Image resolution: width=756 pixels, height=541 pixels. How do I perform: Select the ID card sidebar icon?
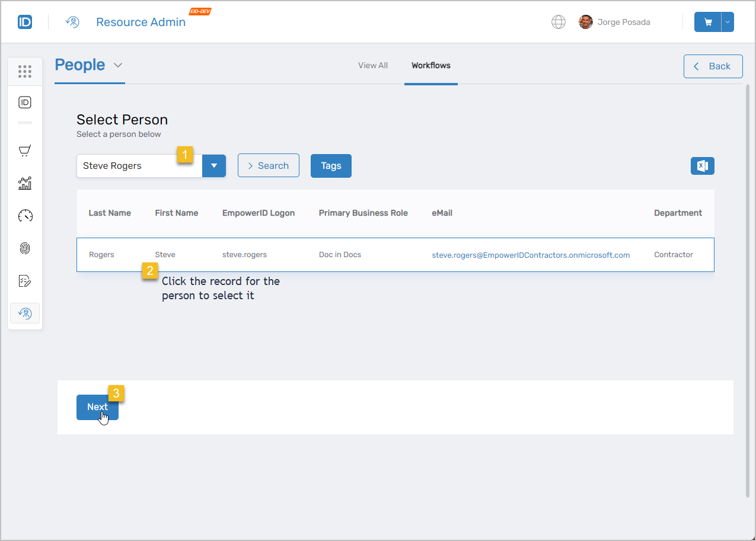[x=25, y=102]
